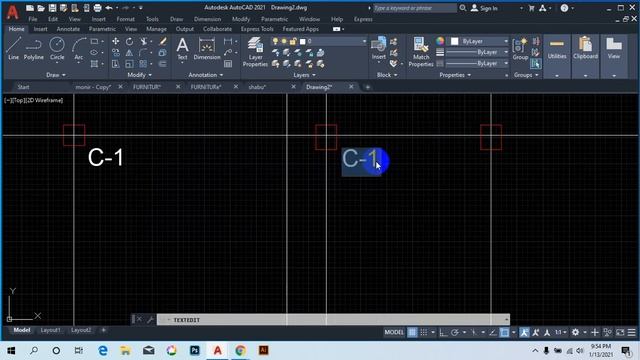Click the Dimension tool
Screen dimensions: 640x360
(x=207, y=49)
